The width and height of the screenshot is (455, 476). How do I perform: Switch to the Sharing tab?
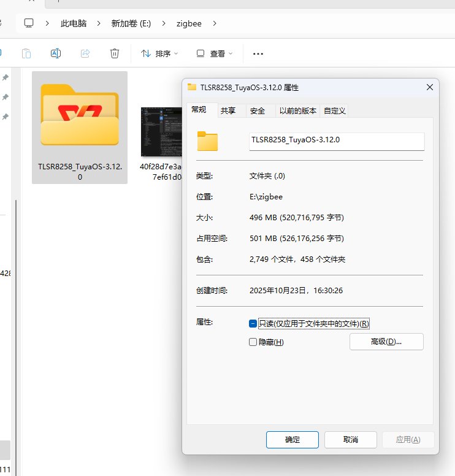click(228, 110)
